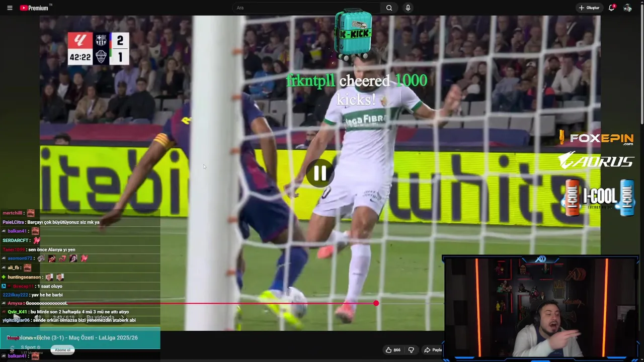The height and width of the screenshot is (362, 644).
Task: Dislike the video with thumbs-down icon
Action: [x=411, y=350]
